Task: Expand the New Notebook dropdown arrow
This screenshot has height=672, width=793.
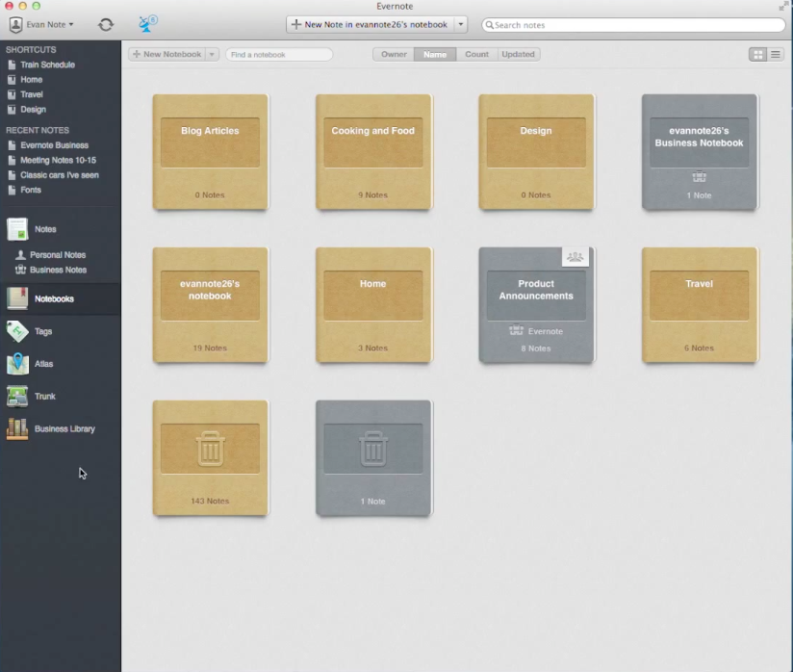Action: [x=212, y=55]
